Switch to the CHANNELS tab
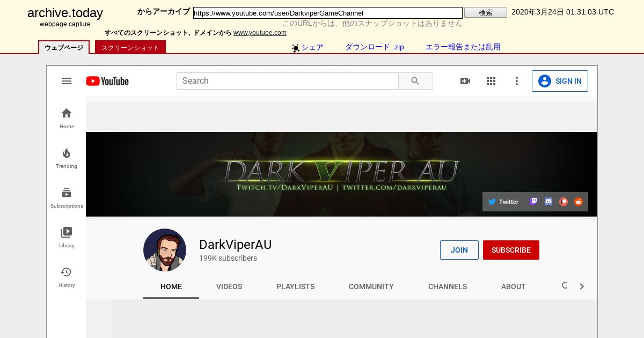This screenshot has height=338, width=644. (x=448, y=286)
